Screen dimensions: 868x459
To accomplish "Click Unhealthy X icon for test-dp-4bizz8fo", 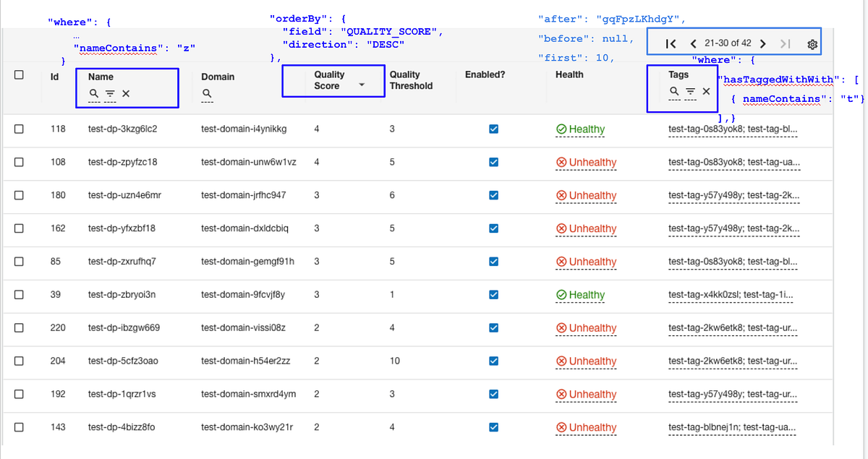I will click(x=561, y=427).
